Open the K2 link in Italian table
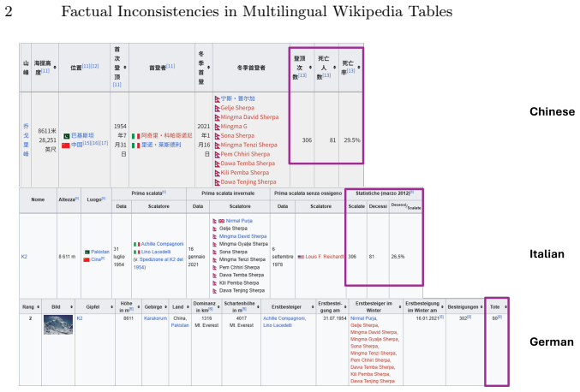This screenshot has width=580, height=392. (24, 257)
